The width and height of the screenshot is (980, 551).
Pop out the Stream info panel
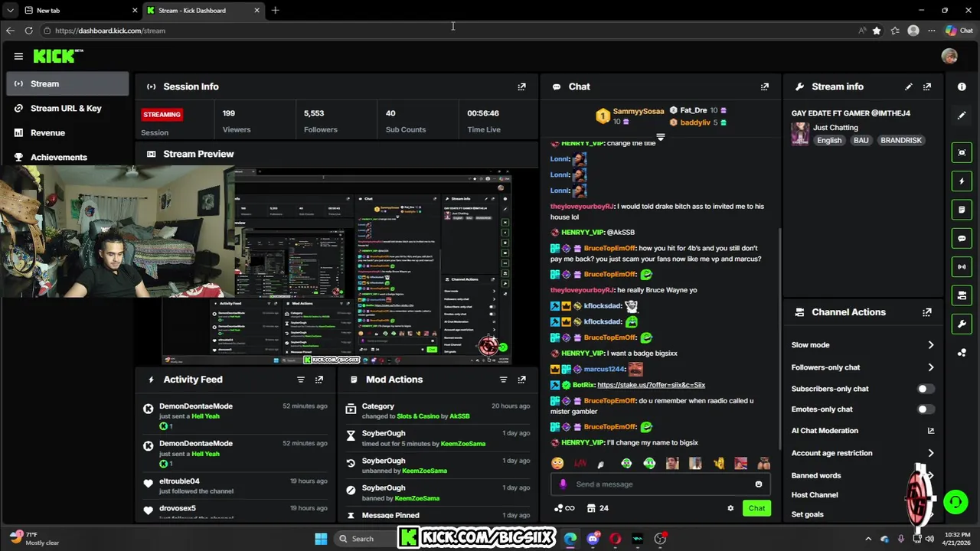click(x=927, y=86)
